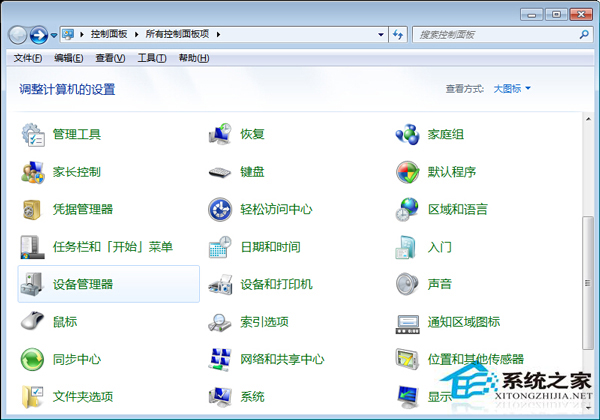
Task: Open the 任务栏和「开始」菜单 icon
Action: 32,247
